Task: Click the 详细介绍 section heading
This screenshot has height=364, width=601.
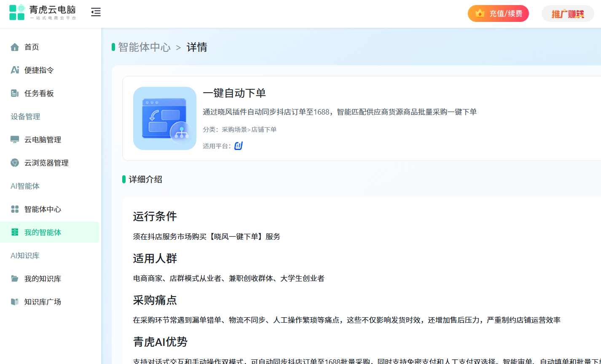Action: pos(145,179)
